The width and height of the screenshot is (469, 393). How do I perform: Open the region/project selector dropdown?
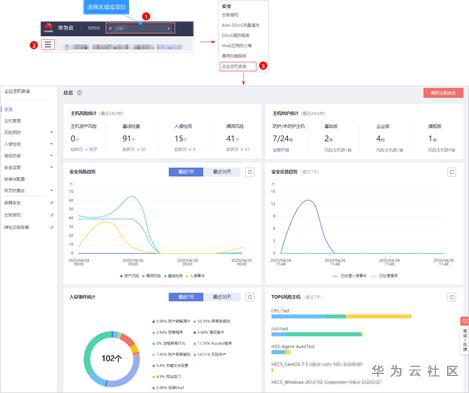click(x=140, y=29)
